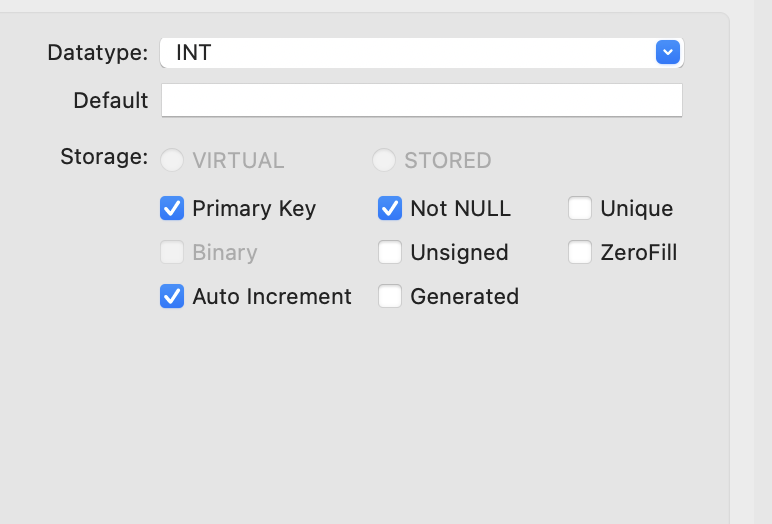The height and width of the screenshot is (524, 772).
Task: Click the Default label text
Action: 110,100
